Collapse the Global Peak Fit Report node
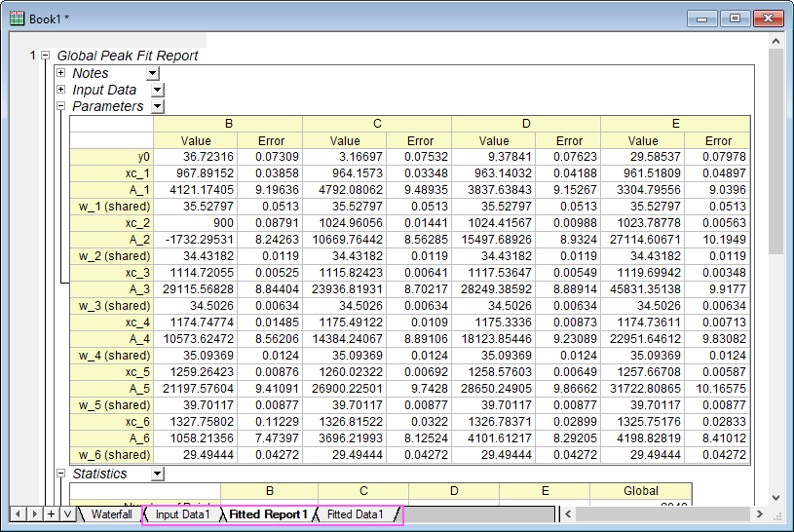Viewport: 794px width, 532px height. tap(45, 57)
